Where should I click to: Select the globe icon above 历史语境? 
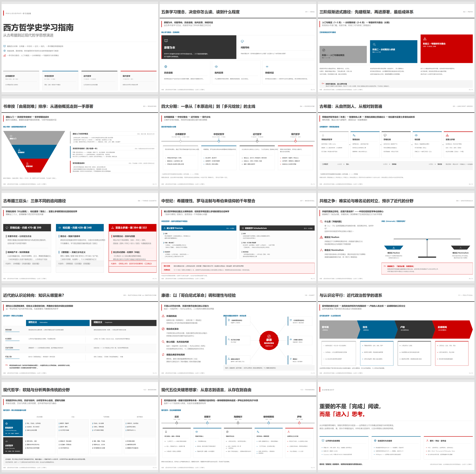166,67
